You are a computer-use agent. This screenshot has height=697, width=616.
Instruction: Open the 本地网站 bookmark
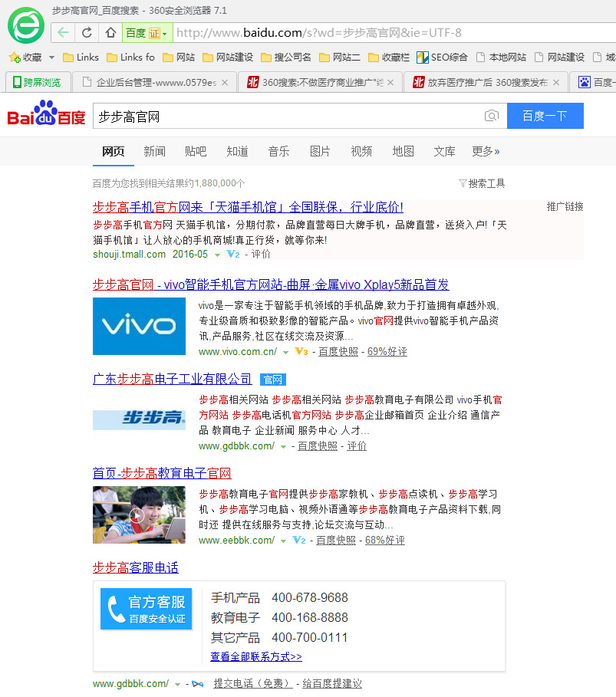[501, 58]
